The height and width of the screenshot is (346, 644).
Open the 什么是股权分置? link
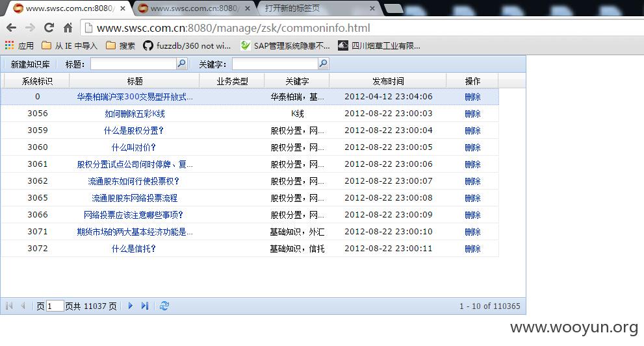coord(133,130)
